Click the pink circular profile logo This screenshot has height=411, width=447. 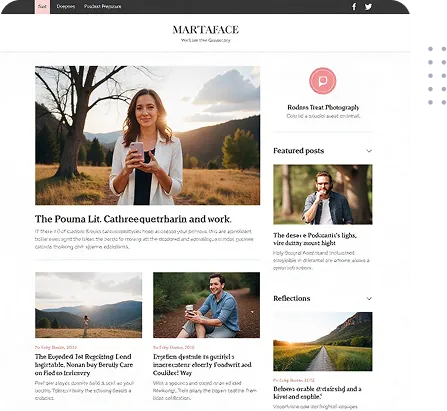(323, 81)
